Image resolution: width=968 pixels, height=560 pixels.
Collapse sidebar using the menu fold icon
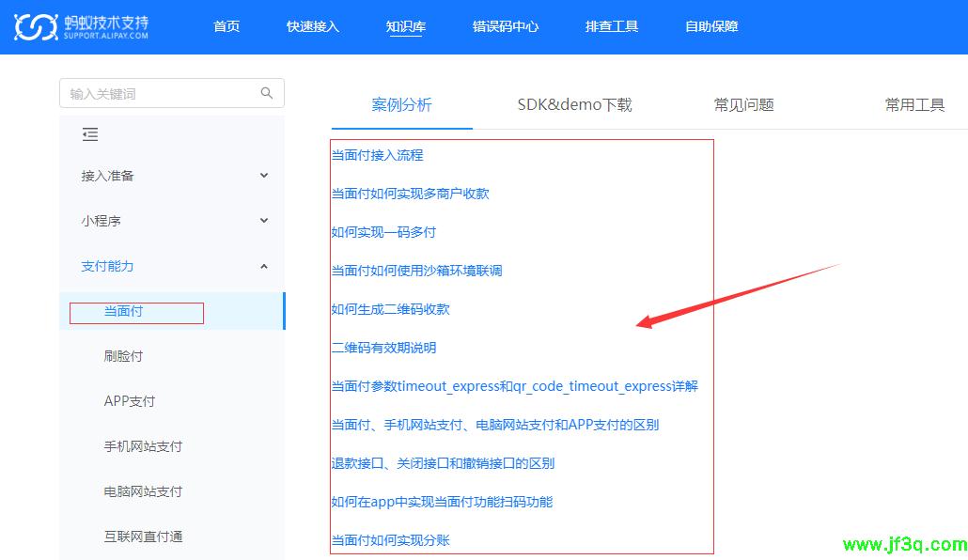[90, 134]
